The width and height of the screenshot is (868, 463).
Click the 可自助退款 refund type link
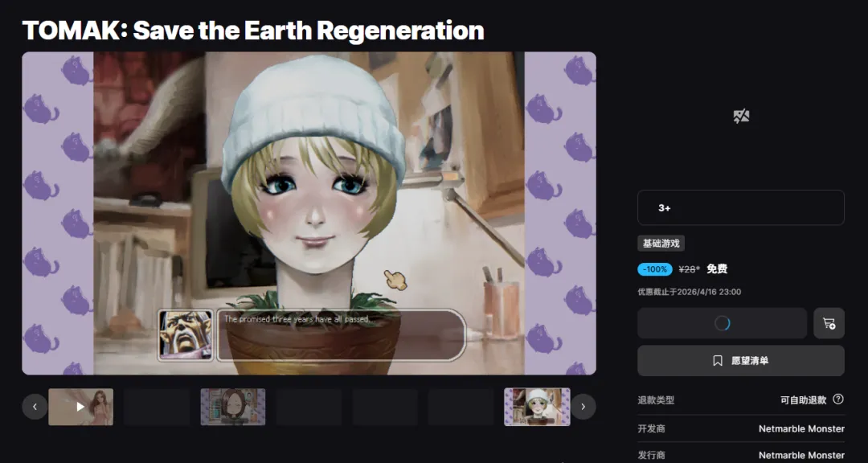click(x=803, y=399)
